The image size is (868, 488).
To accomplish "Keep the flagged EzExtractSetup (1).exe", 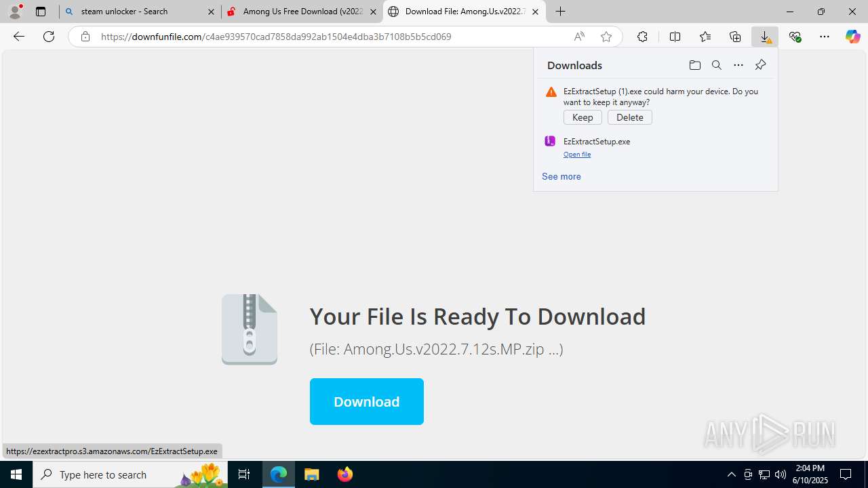I will pyautogui.click(x=583, y=117).
